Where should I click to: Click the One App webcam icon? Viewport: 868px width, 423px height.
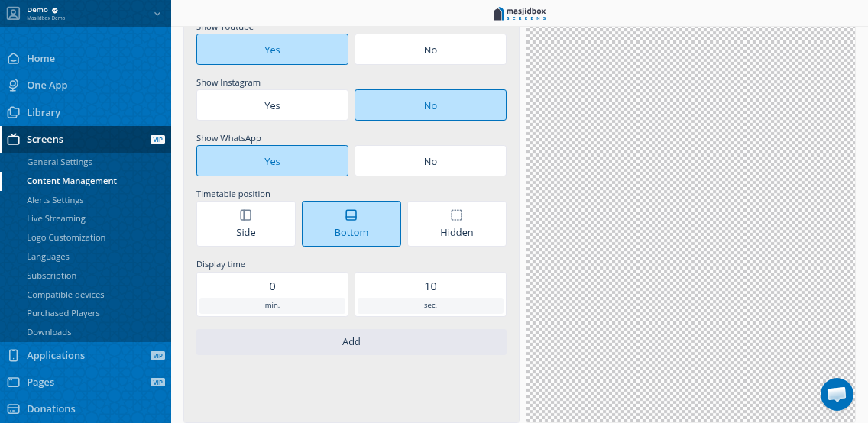click(x=13, y=86)
